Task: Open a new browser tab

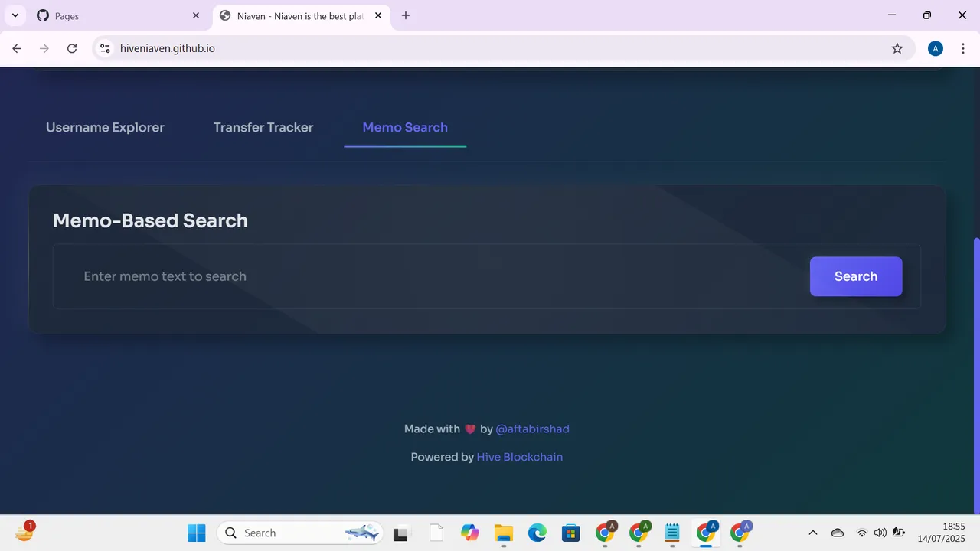Action: click(406, 15)
